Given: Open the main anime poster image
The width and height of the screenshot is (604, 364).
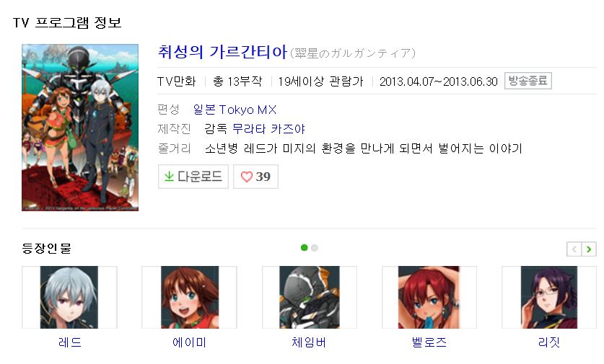Looking at the screenshot, I should point(80,128).
